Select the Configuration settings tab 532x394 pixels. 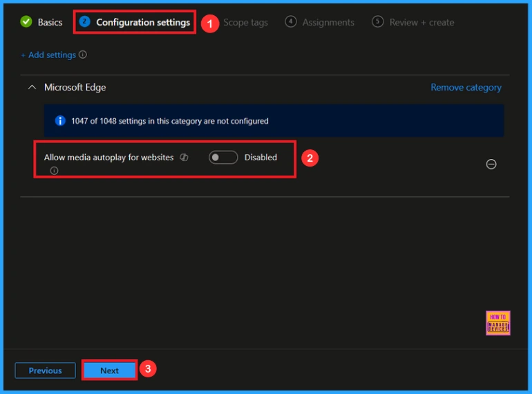coord(135,22)
